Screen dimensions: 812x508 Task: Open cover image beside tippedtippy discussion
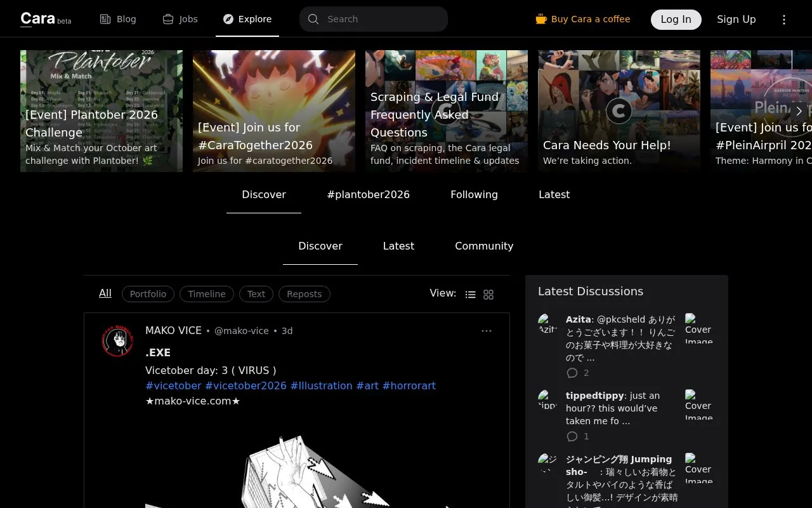(699, 404)
